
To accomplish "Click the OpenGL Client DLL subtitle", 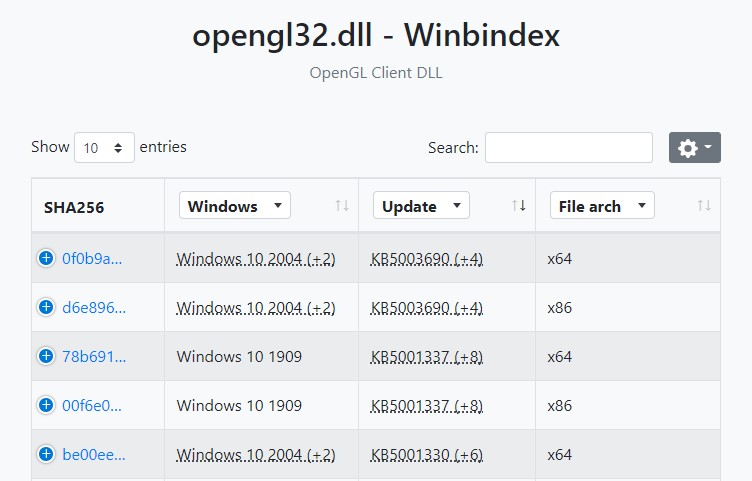I will tap(376, 73).
